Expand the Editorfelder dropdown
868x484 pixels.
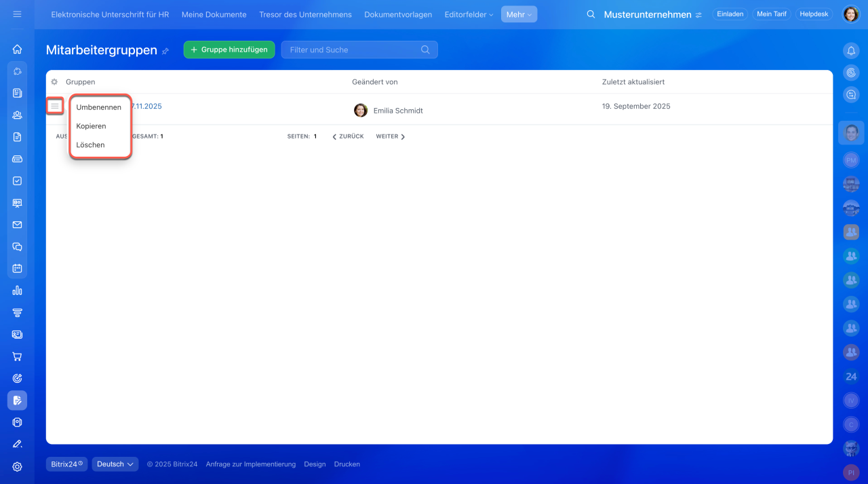pyautogui.click(x=469, y=14)
